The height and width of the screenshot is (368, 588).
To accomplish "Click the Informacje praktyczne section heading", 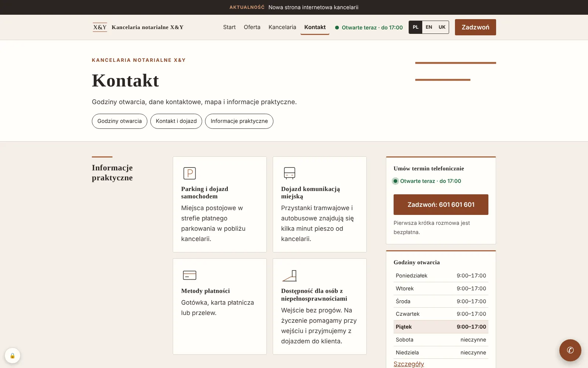I will point(112,173).
